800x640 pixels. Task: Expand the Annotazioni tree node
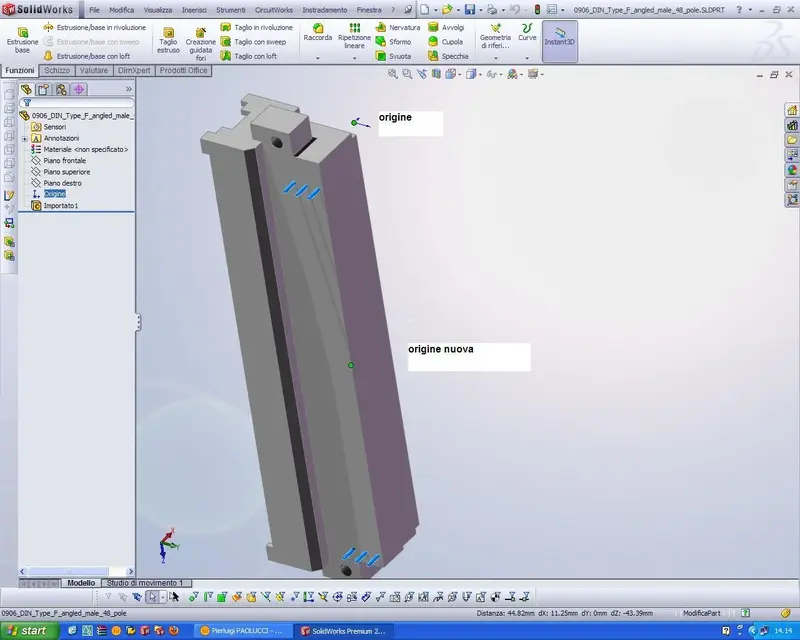pyautogui.click(x=24, y=138)
